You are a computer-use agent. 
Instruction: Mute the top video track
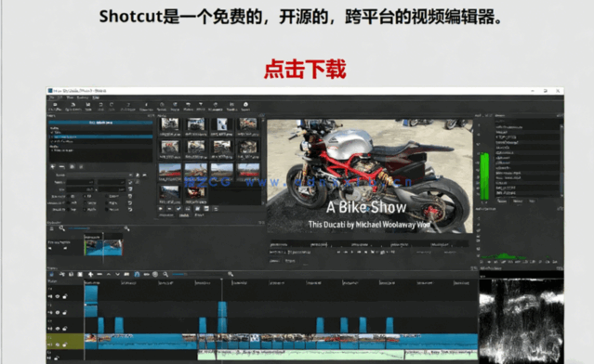(50, 296)
